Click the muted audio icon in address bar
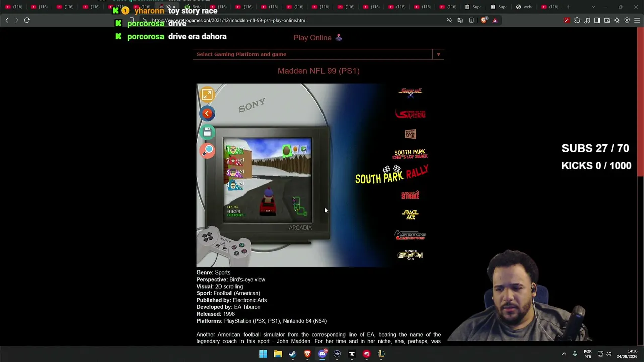Viewport: 644px width, 362px height. tap(449, 20)
